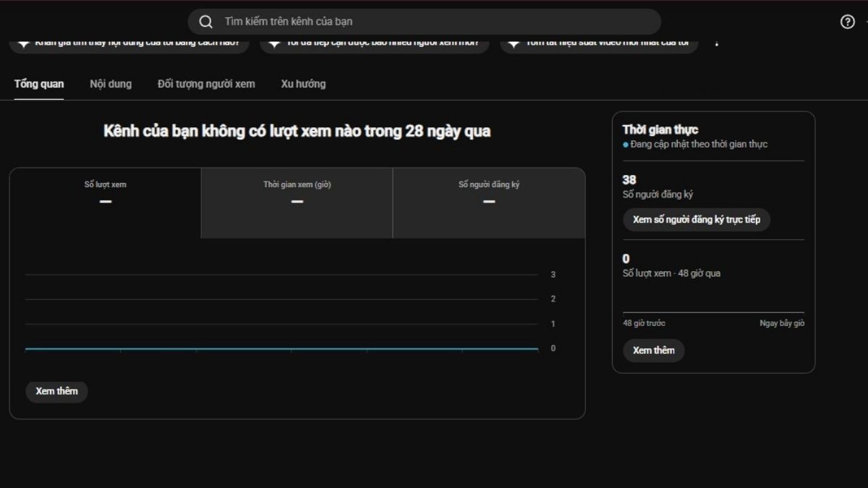
Task: Click the 'Thời gian thực' card title
Action: tap(660, 129)
